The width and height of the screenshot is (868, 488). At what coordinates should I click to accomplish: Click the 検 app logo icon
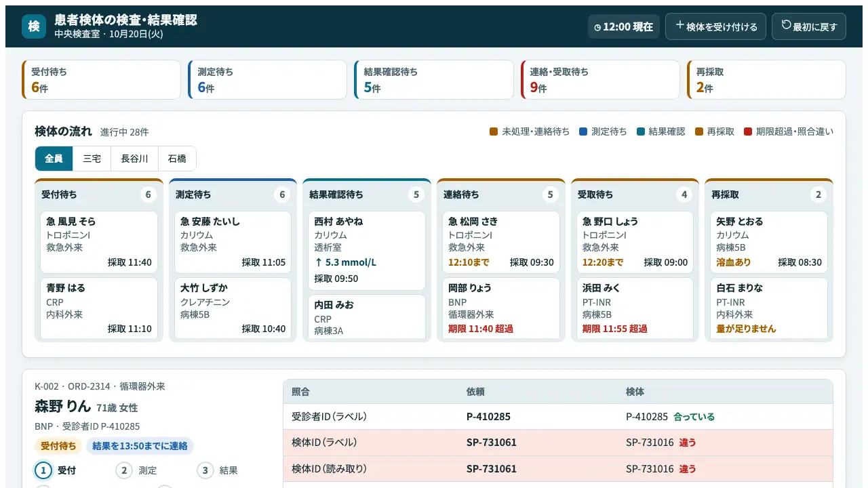34,26
